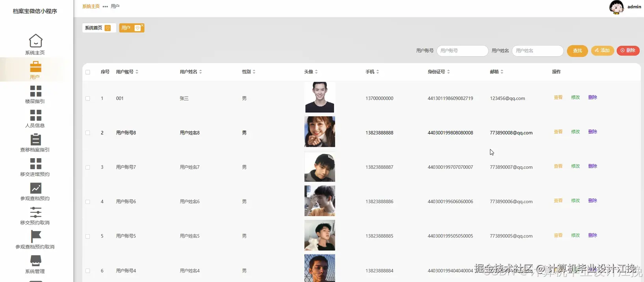The width and height of the screenshot is (644, 282).
Task: Sort table by 头像 column
Action: tap(316, 72)
